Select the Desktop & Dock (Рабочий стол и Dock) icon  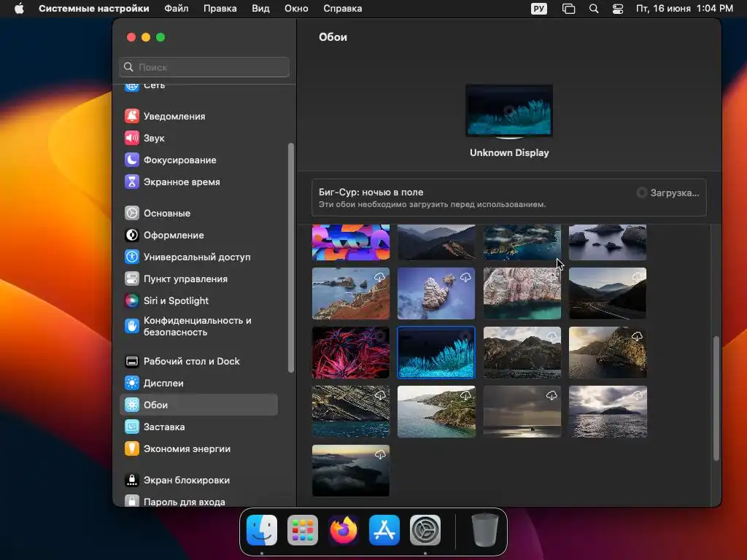coord(132,362)
